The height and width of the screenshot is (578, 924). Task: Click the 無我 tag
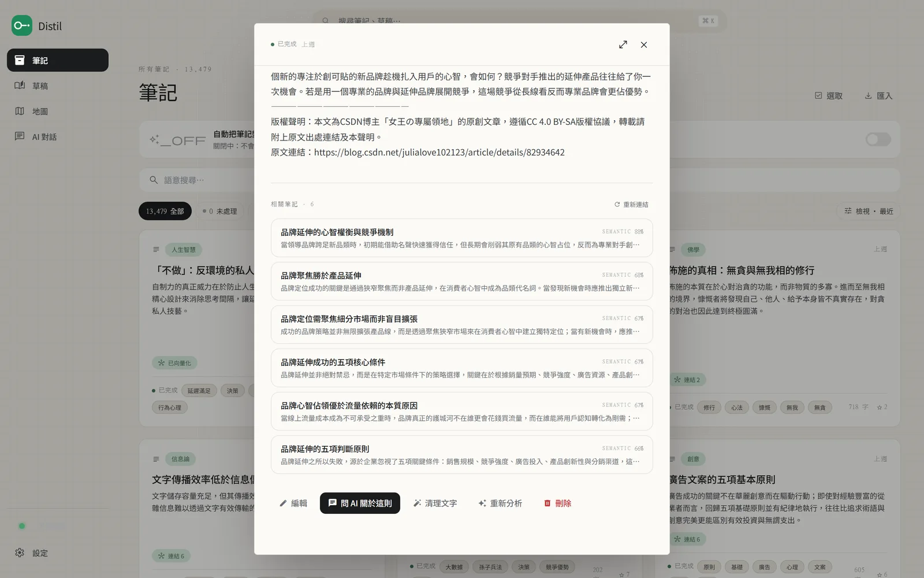[792, 407]
